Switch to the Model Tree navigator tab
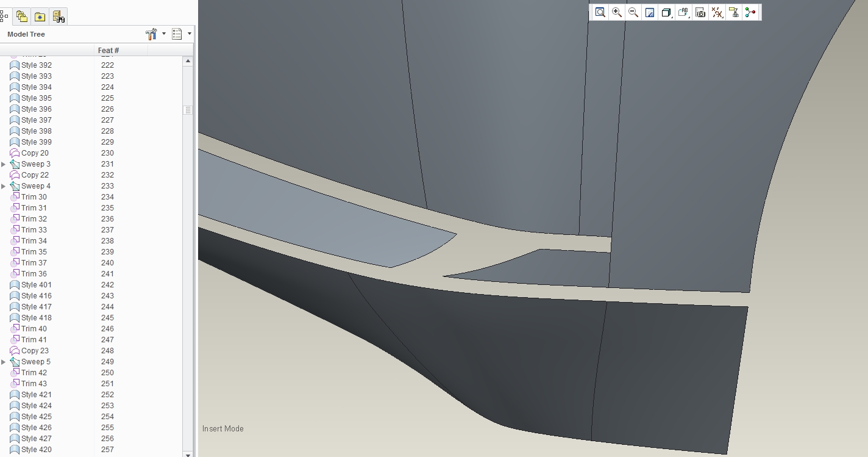868x457 pixels. (4, 16)
